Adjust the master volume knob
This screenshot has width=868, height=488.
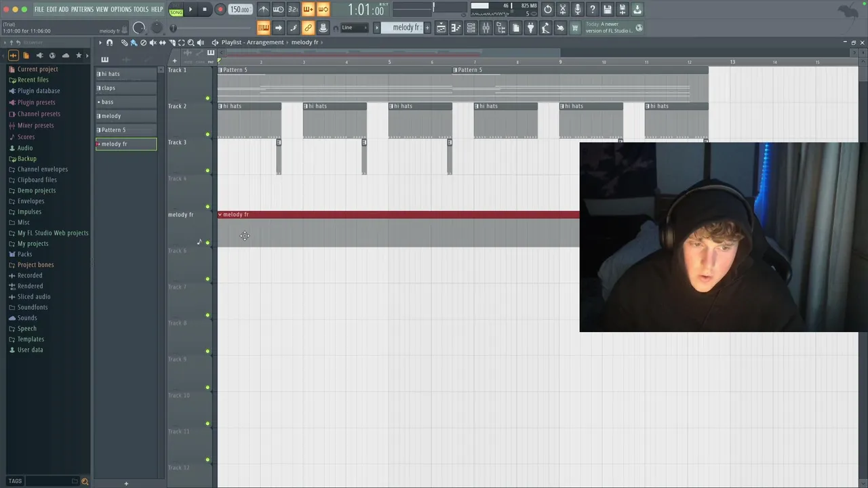139,28
